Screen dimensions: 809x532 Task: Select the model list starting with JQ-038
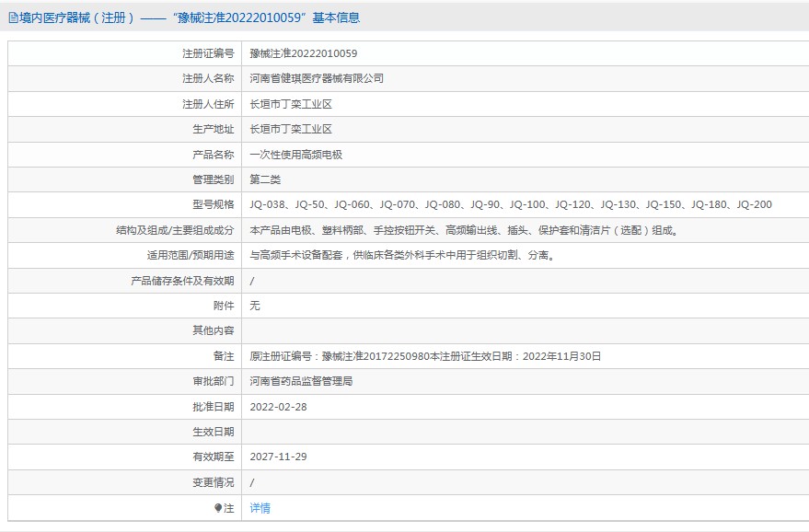[x=511, y=205]
